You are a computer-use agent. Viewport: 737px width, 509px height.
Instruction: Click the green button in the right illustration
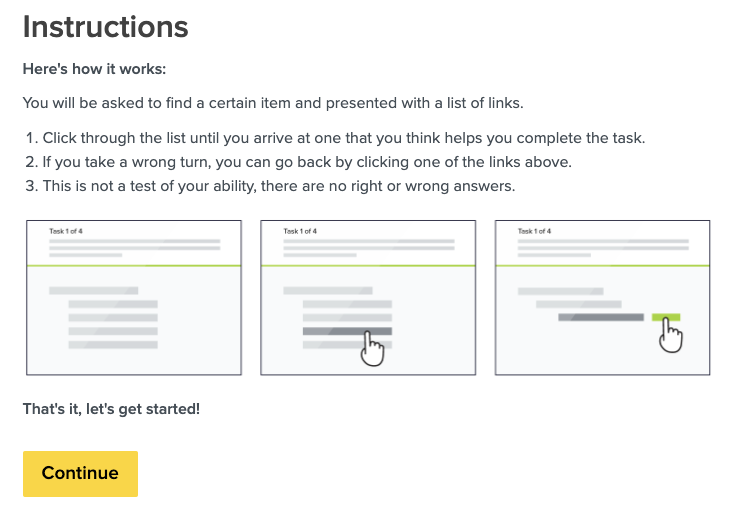[666, 317]
